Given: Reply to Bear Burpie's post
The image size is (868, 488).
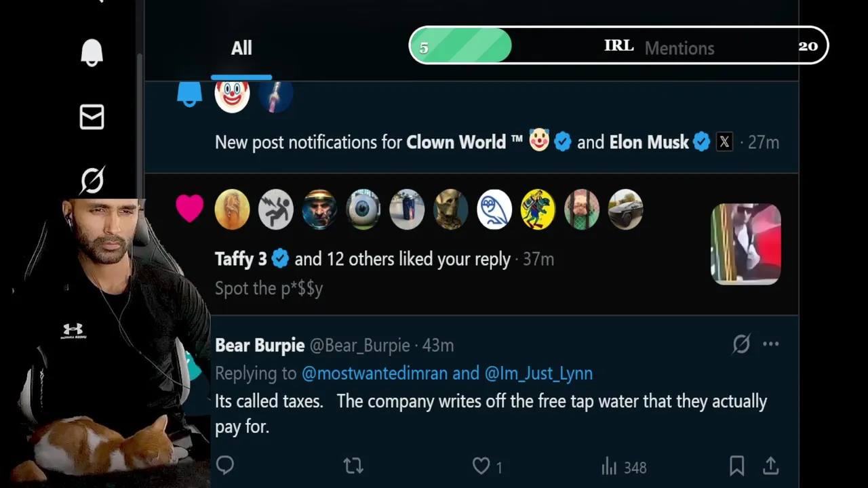Looking at the screenshot, I should (x=225, y=466).
